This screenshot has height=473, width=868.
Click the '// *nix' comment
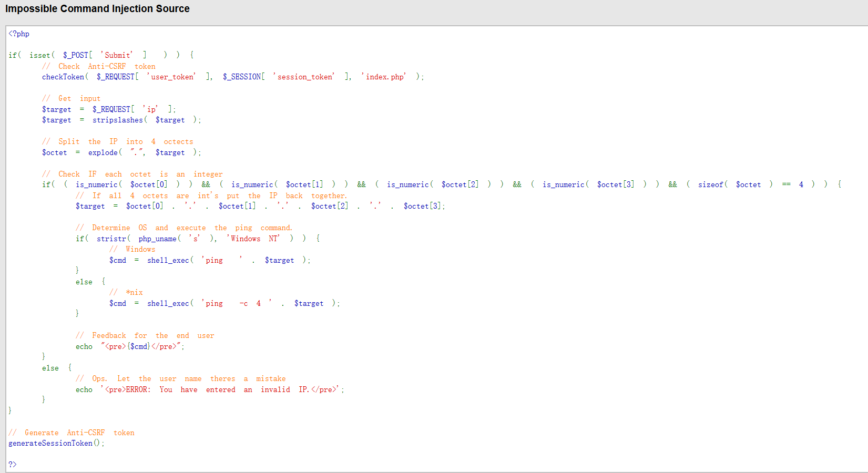coord(126,292)
